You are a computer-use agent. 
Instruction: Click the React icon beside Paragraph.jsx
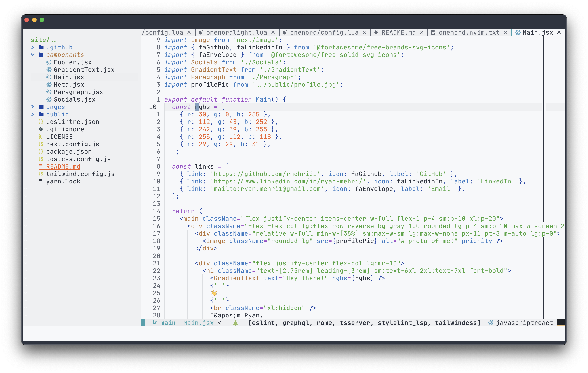point(49,92)
